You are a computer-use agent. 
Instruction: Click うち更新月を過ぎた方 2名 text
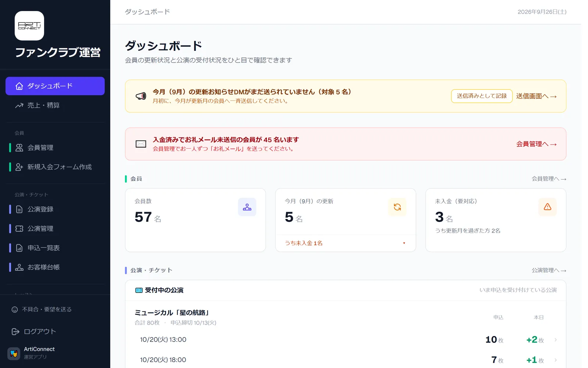pos(467,231)
